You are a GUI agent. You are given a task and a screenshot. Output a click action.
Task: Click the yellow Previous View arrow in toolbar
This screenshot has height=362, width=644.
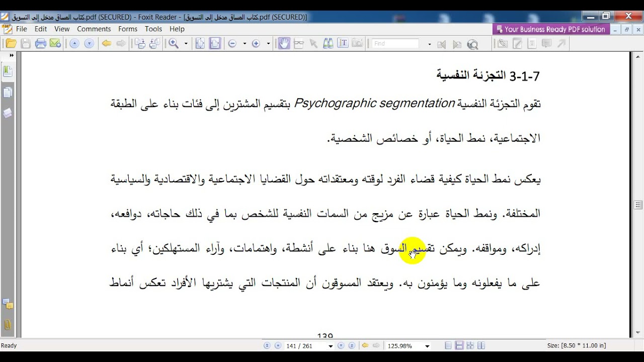click(107, 44)
